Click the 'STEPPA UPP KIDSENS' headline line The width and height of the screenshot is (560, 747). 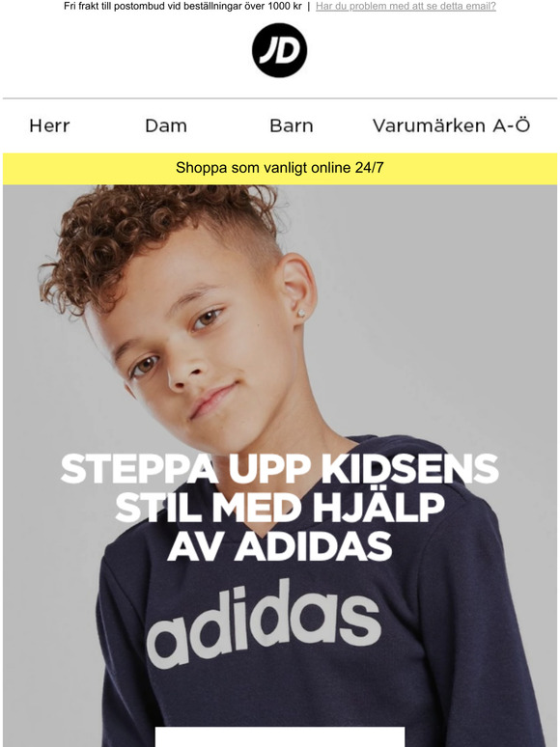pyautogui.click(x=280, y=469)
